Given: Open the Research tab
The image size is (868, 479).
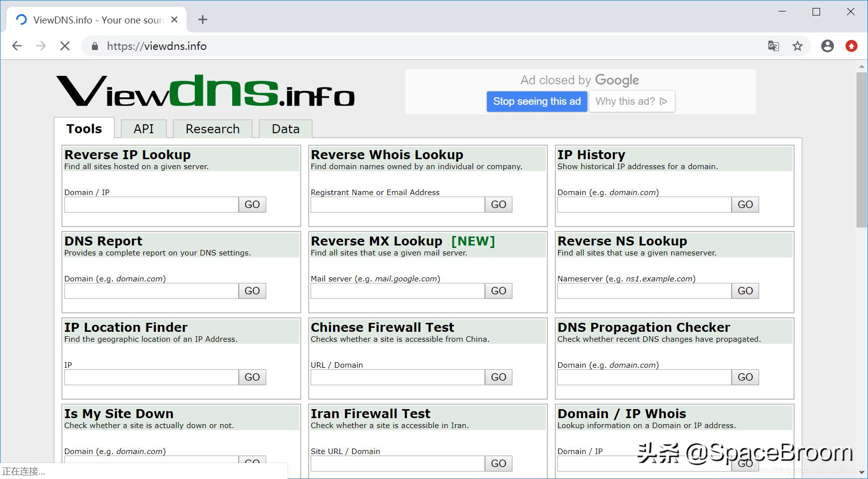Looking at the screenshot, I should [212, 129].
